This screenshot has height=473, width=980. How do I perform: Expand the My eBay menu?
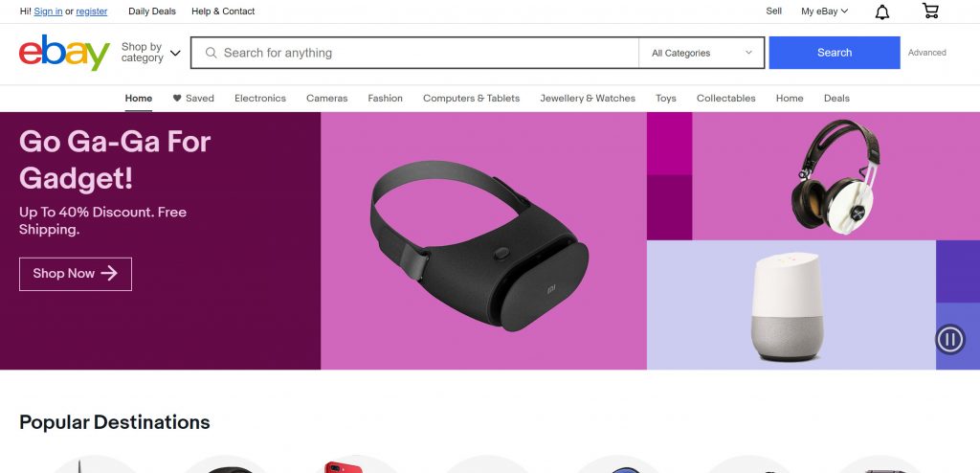tap(824, 11)
